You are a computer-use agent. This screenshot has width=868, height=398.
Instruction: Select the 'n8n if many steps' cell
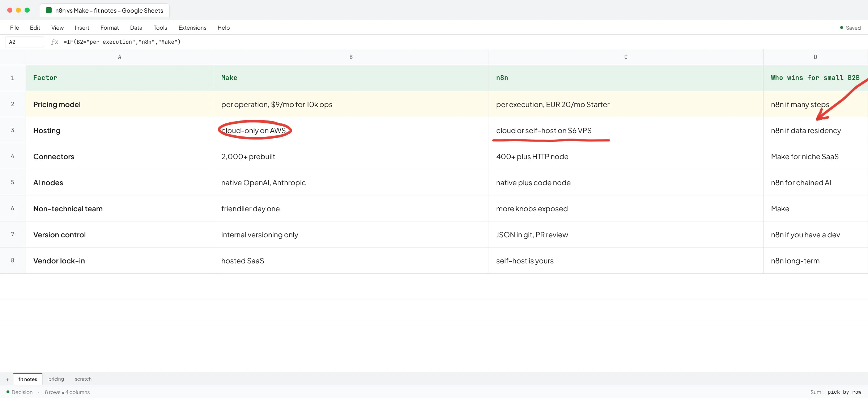click(x=816, y=104)
